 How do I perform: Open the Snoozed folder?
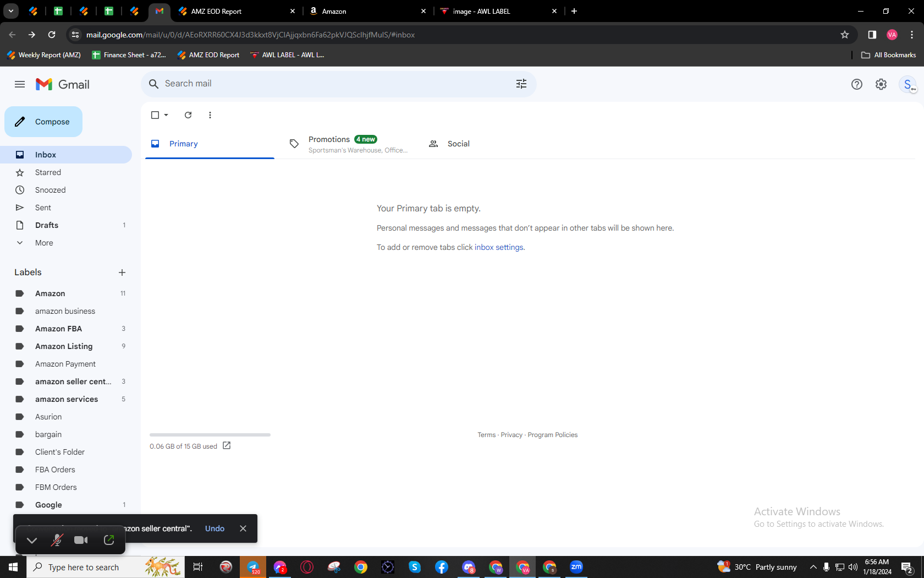coord(66,190)
